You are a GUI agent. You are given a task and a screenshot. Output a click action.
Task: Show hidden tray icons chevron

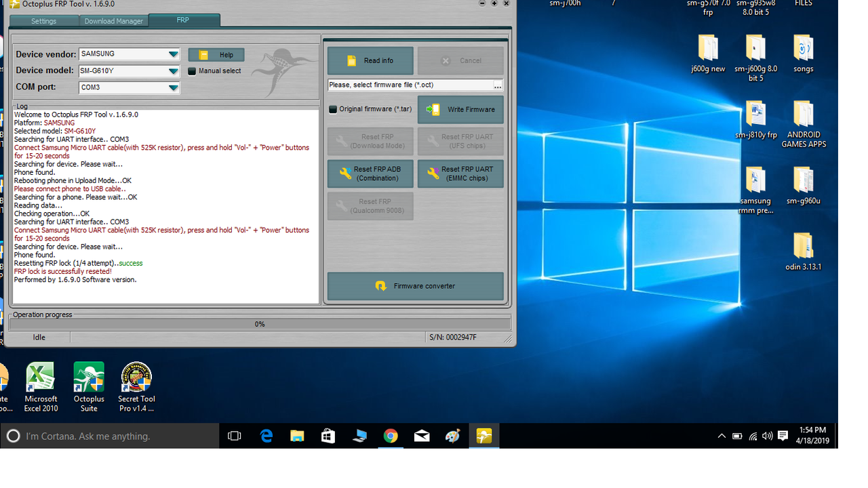tap(722, 436)
